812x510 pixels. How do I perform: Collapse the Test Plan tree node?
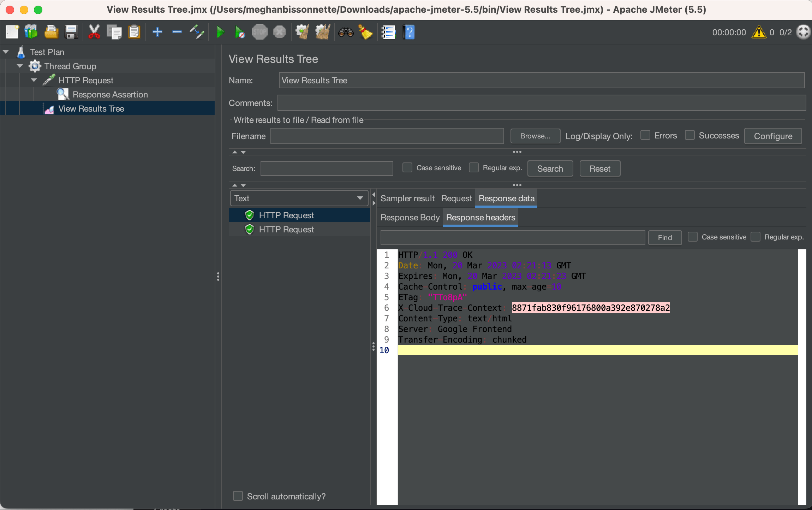pos(6,52)
